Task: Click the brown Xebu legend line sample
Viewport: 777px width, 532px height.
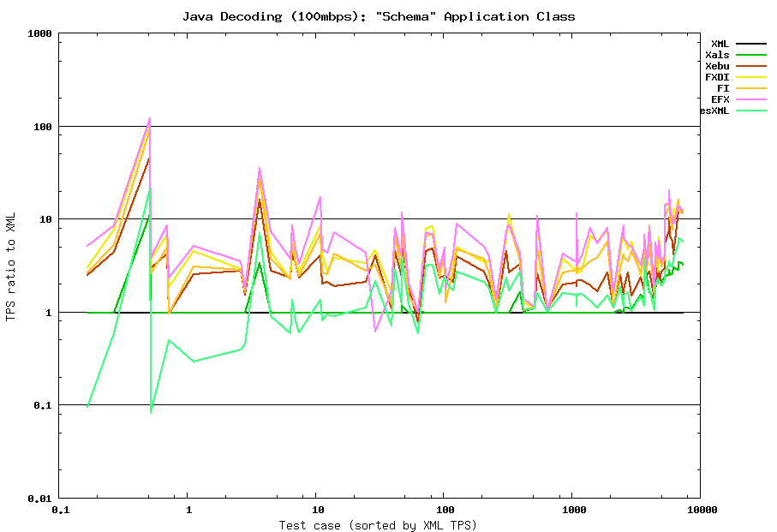Action: 750,66
